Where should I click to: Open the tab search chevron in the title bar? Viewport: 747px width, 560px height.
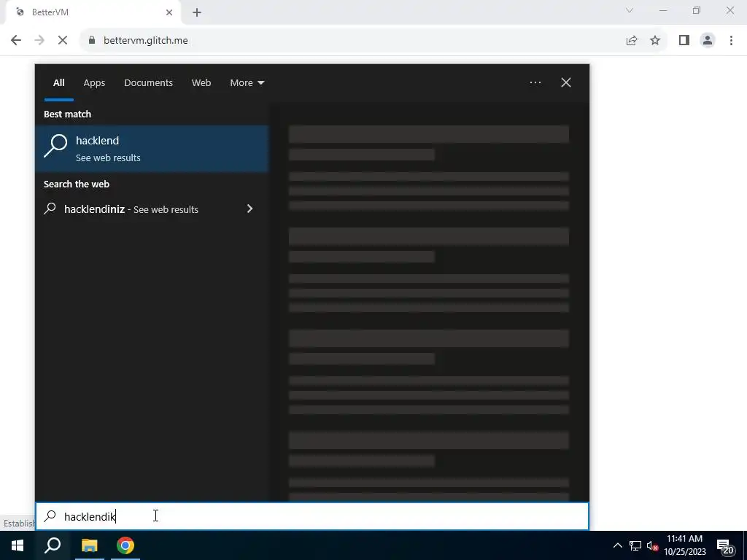[x=630, y=10]
